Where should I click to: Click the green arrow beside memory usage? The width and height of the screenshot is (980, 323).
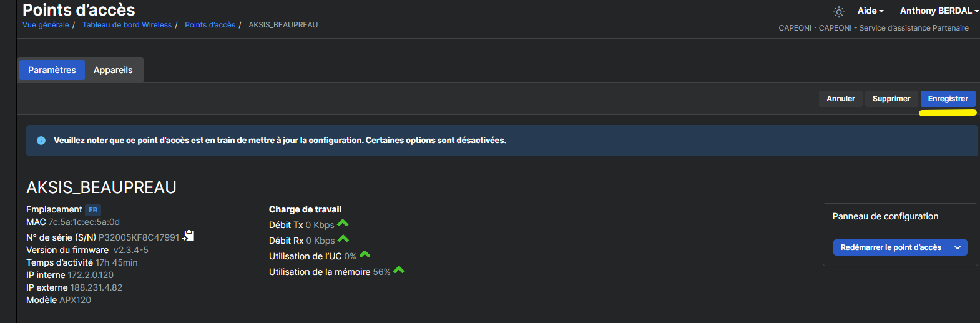click(399, 270)
